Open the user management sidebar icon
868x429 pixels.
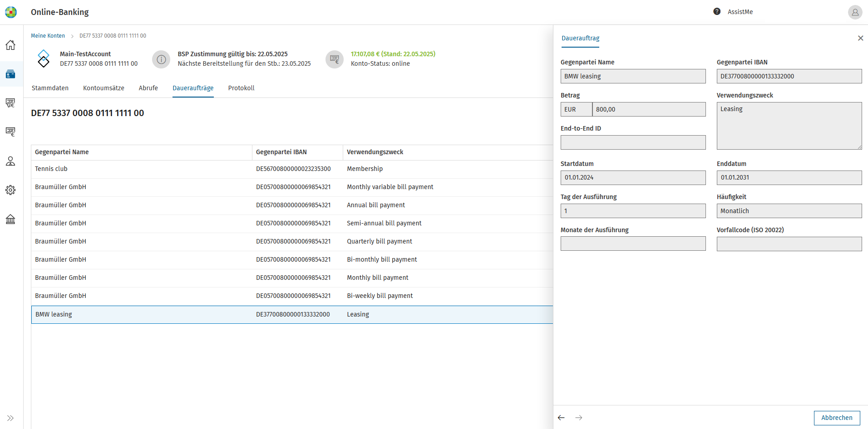[x=10, y=161]
